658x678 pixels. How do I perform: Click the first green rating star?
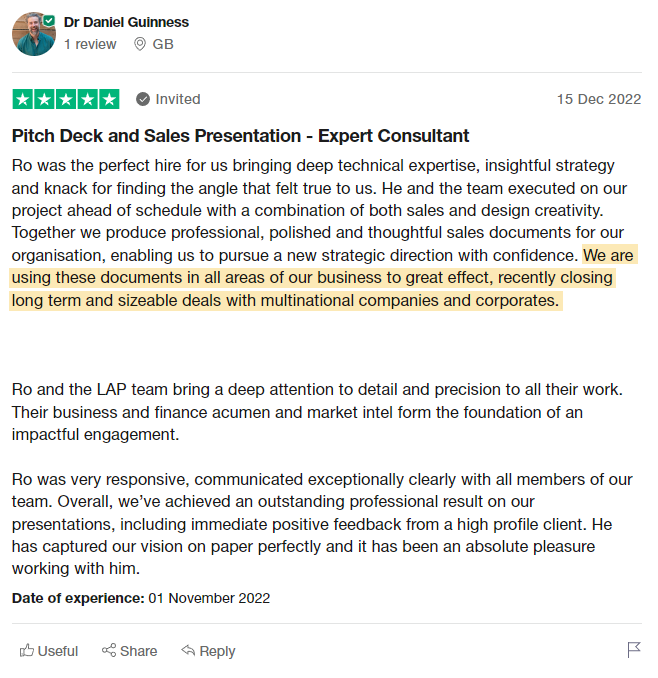tap(22, 99)
